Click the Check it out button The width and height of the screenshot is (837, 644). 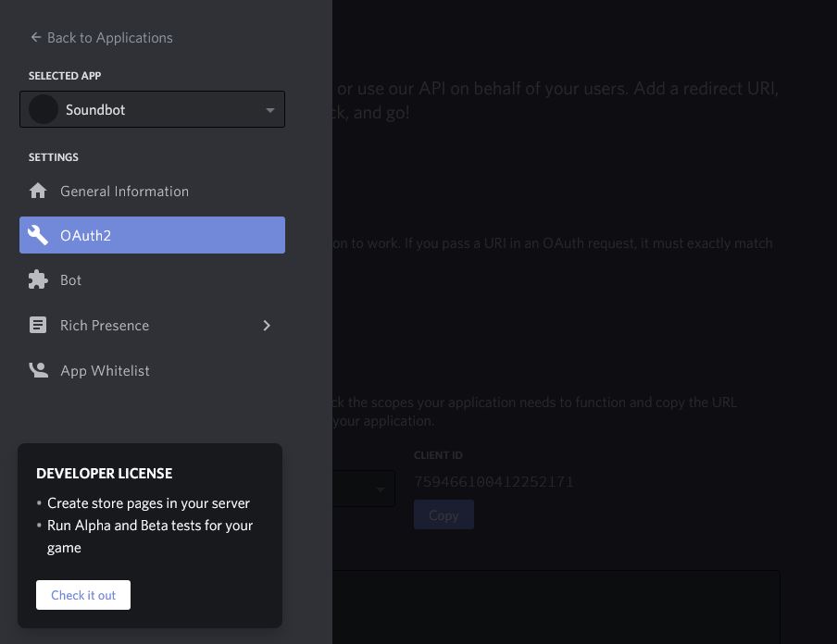click(83, 595)
